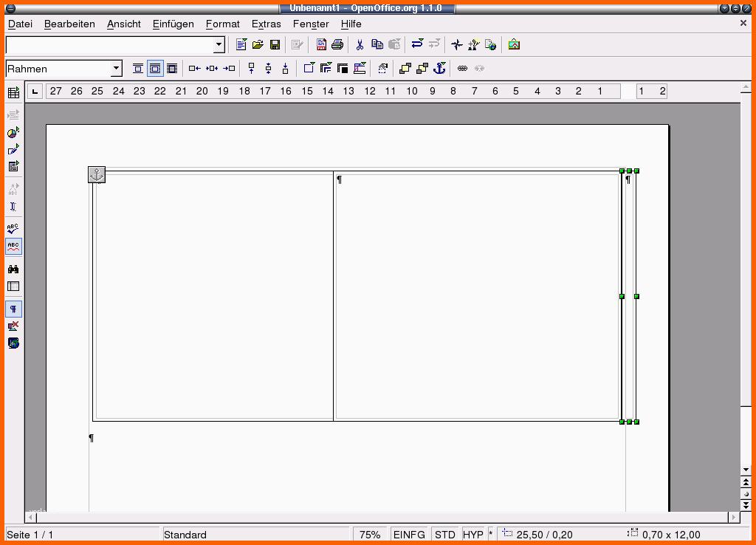Click the HYP hyperlink mode field
Image resolution: width=756 pixels, height=545 pixels.
coord(473,535)
